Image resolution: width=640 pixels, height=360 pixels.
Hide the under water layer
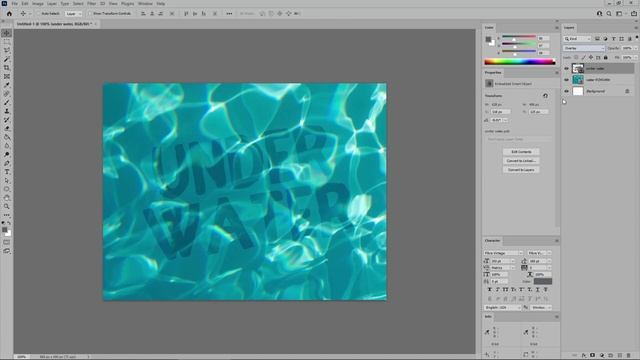click(567, 69)
